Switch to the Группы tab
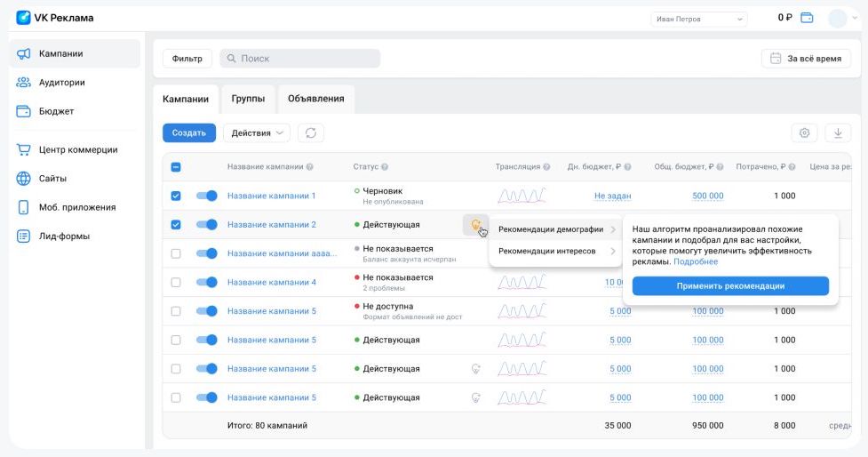Screen dimensions: 868x457 coord(248,100)
